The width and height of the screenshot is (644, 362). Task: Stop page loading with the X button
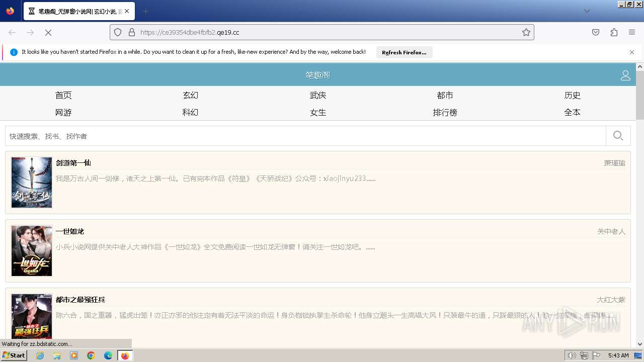click(x=48, y=32)
